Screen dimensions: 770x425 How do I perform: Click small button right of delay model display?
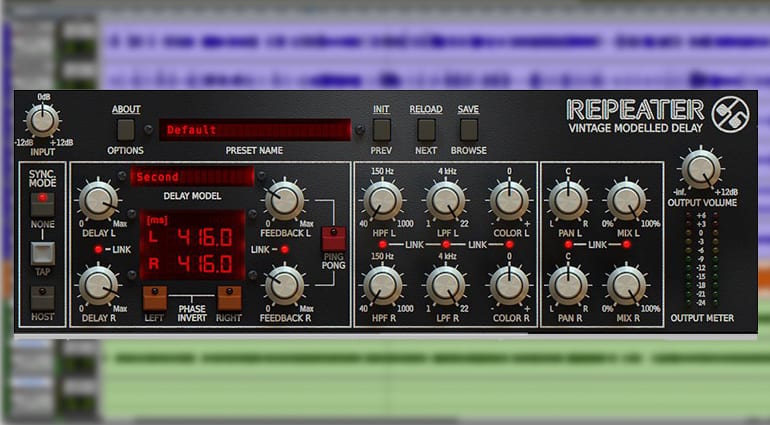(x=262, y=175)
